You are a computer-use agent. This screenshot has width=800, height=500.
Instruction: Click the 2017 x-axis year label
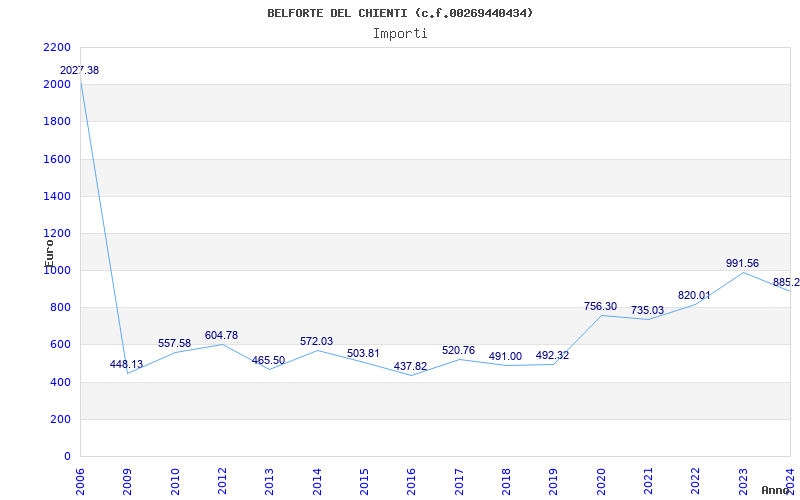click(459, 482)
